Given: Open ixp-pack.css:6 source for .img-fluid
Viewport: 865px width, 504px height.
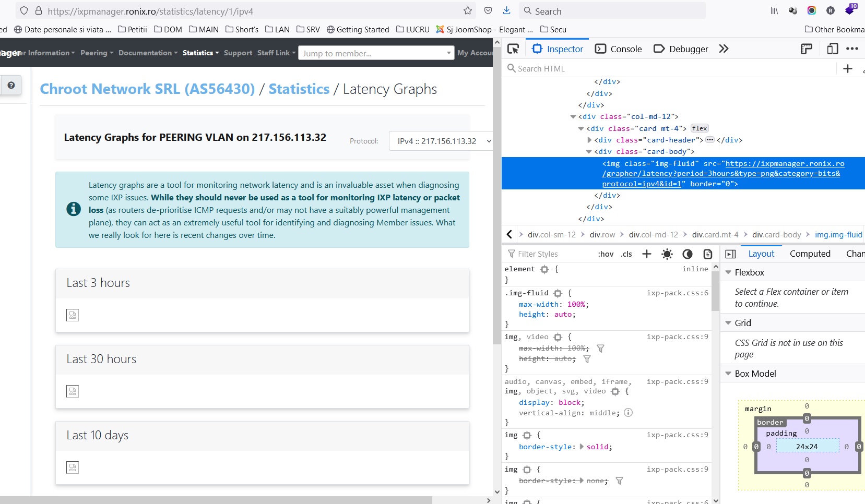Looking at the screenshot, I should tap(678, 293).
